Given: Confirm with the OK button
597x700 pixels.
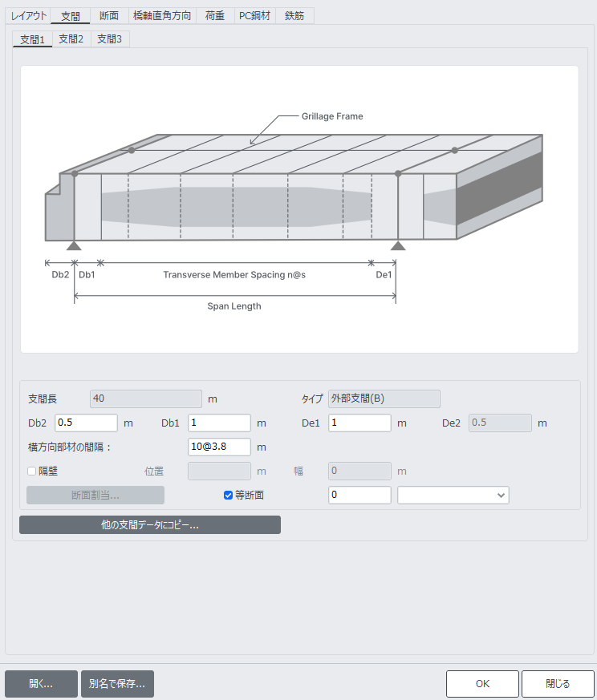Looking at the screenshot, I should (x=482, y=683).
